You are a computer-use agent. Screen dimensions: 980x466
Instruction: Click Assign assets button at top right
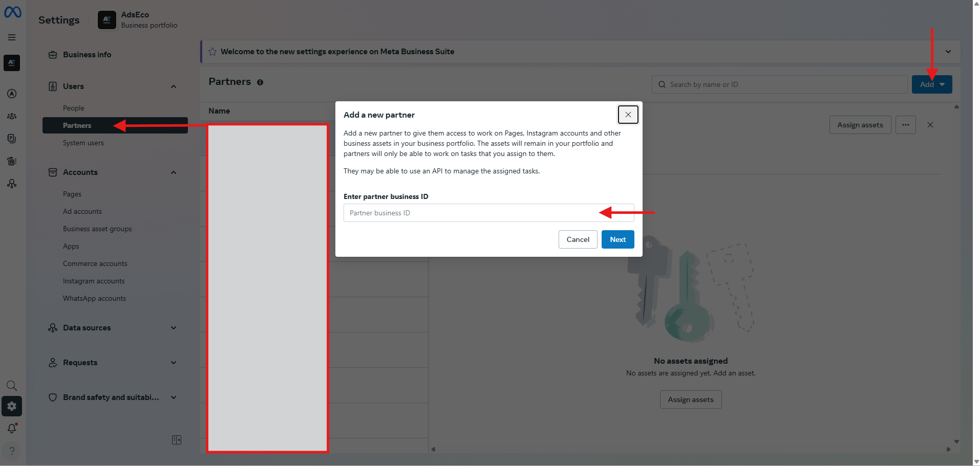(x=860, y=125)
